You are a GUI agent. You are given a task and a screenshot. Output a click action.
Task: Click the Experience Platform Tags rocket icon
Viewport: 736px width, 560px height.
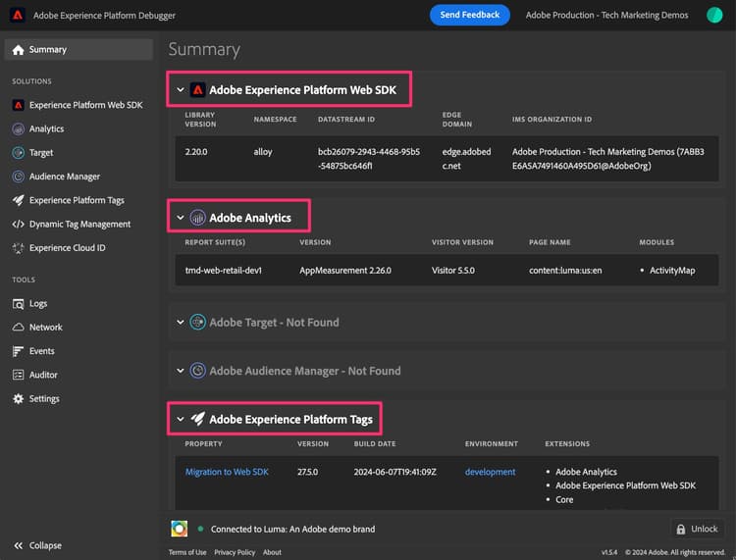point(19,200)
